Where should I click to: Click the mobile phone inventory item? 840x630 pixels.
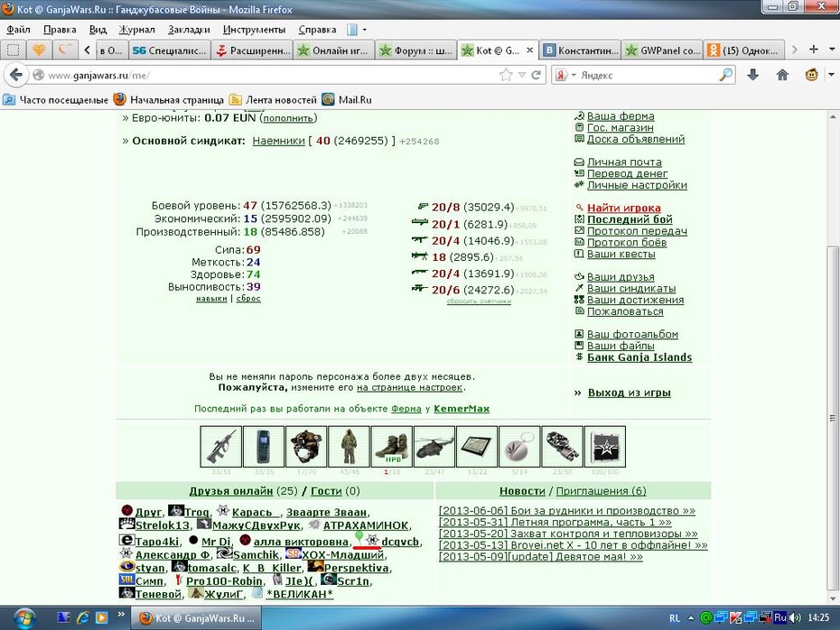pyautogui.click(x=264, y=447)
